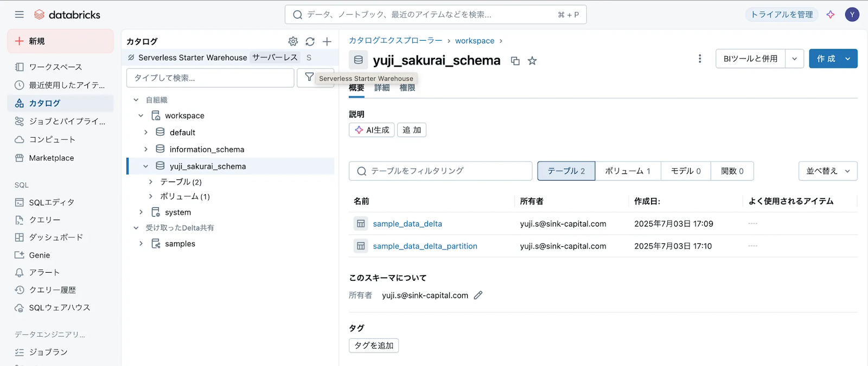868x366 pixels.
Task: Click the Databricks logo
Action: point(67,15)
